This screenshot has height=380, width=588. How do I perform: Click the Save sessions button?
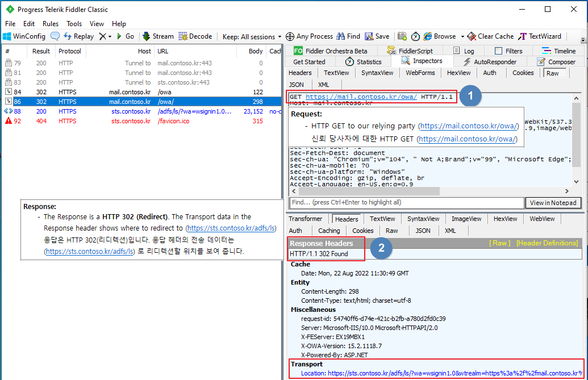tap(377, 36)
